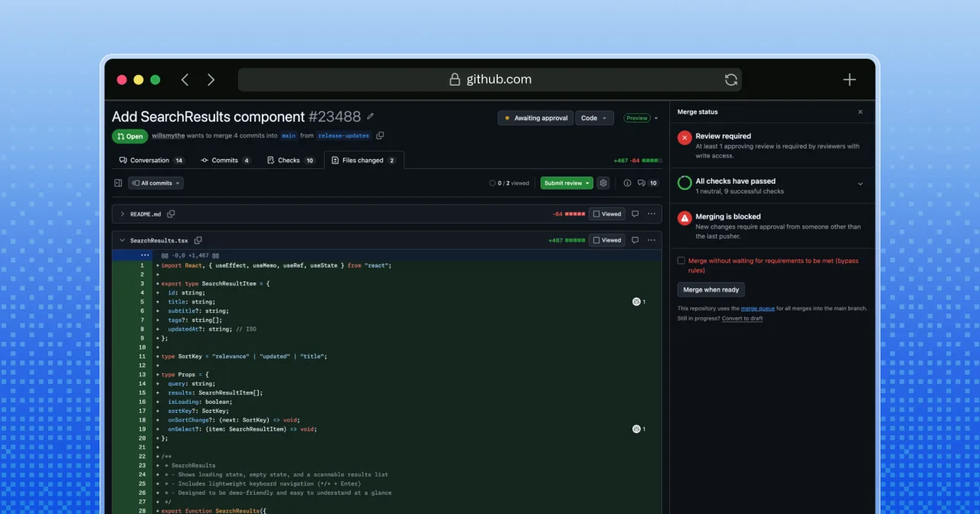Open the comment thread avatar on line 19
The image size is (980, 514).
click(x=636, y=429)
